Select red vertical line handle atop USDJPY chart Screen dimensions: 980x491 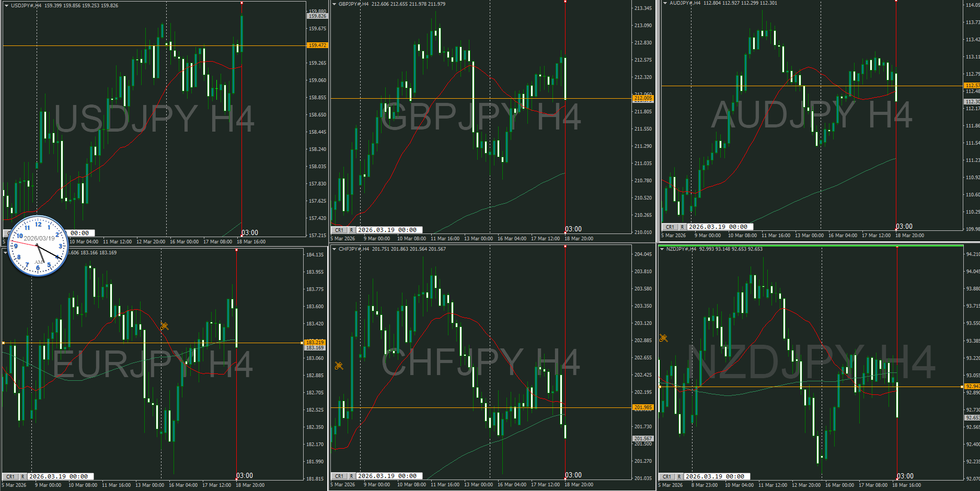[x=241, y=3]
